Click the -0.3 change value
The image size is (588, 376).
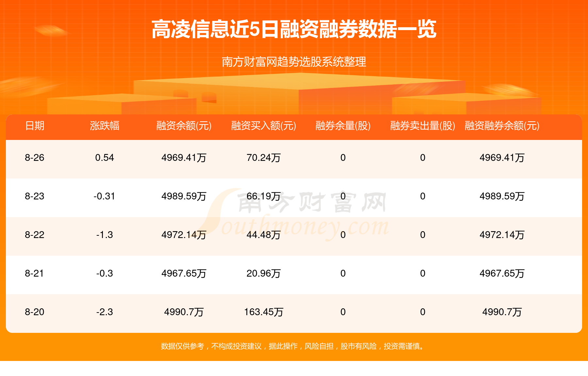tap(105, 273)
